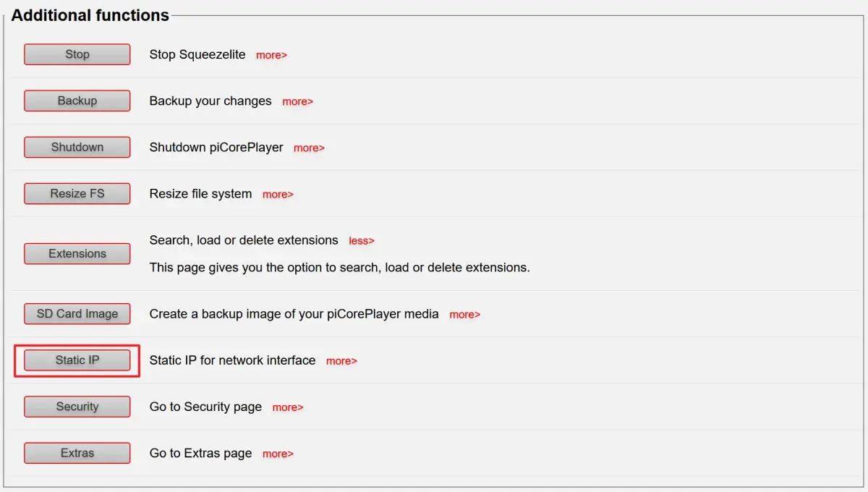
Task: Expand more> next to Go to Extras page
Action: click(278, 454)
